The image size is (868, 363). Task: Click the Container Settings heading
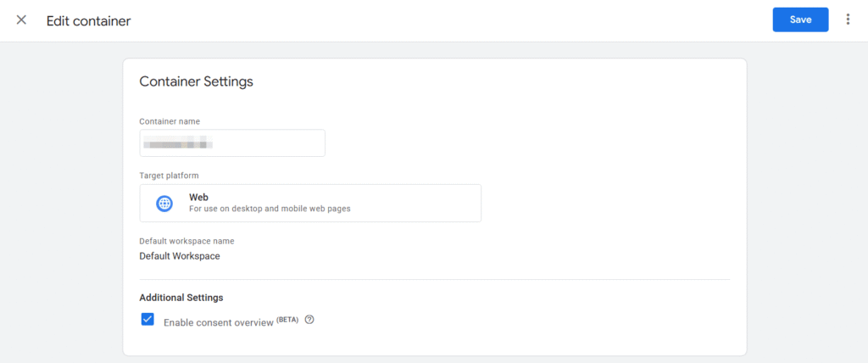pyautogui.click(x=196, y=81)
